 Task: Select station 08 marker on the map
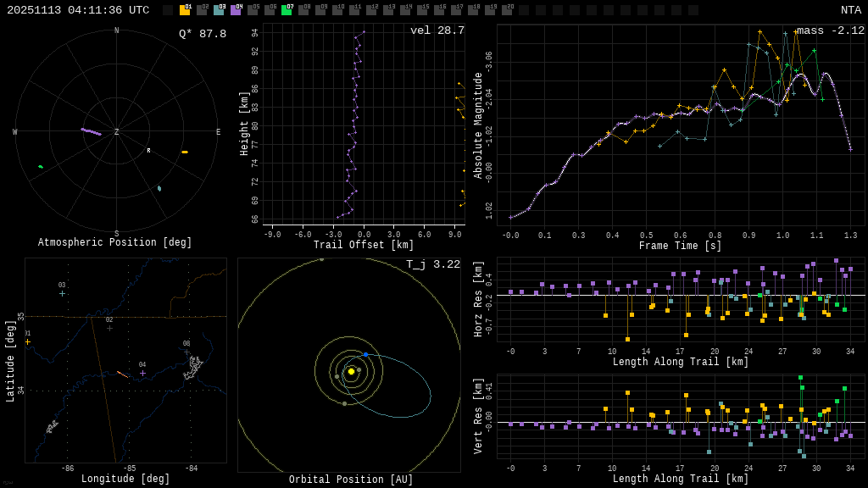tap(186, 352)
